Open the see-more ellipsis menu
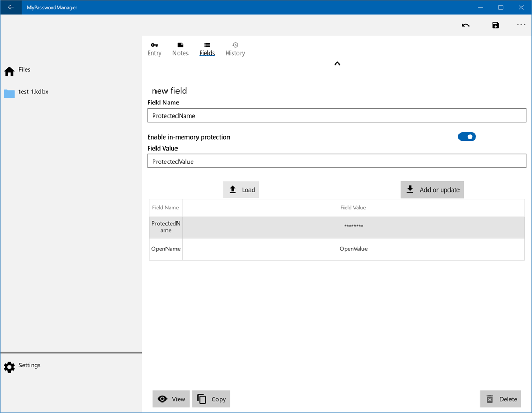 point(521,24)
